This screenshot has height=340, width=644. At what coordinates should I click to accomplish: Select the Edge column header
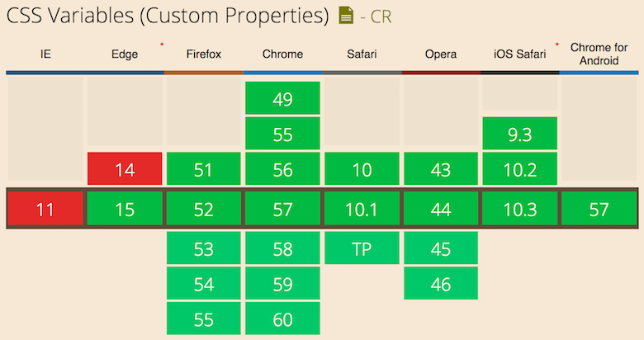point(125,54)
